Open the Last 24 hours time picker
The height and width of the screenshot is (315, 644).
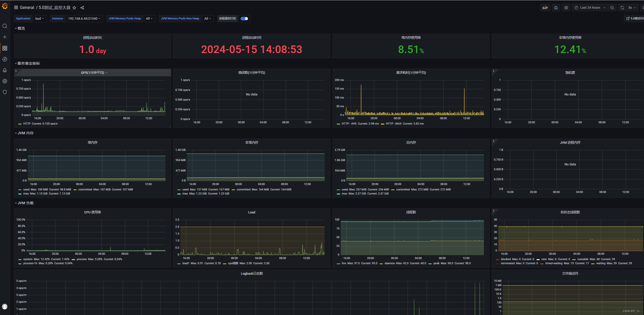coord(590,8)
